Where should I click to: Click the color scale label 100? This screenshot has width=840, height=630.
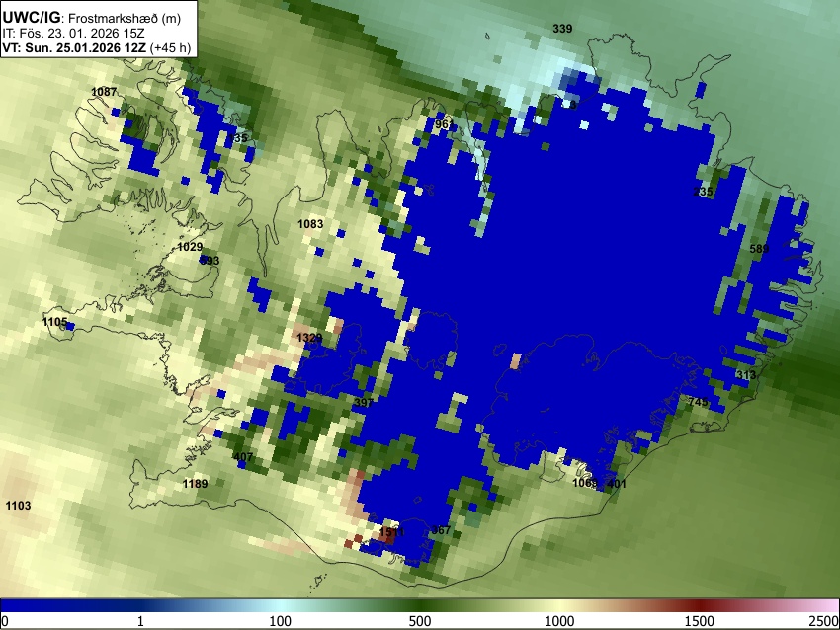[x=281, y=621]
